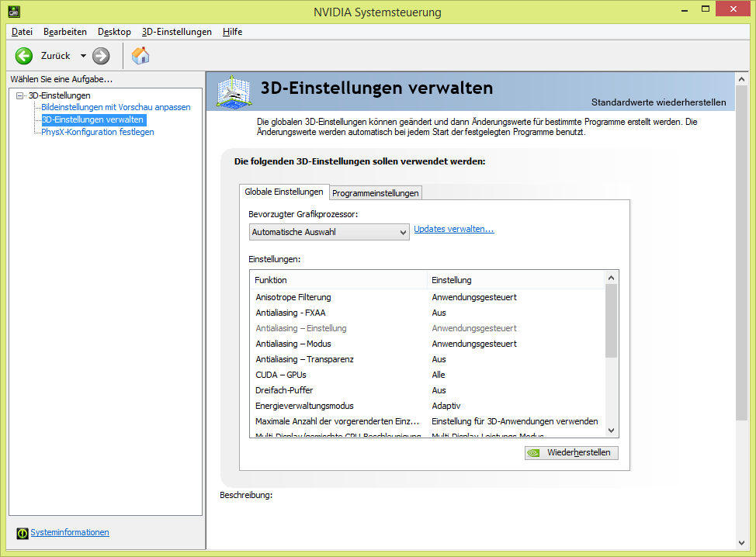The height and width of the screenshot is (557, 756).
Task: Select Bildeinstellungen mit Vorschau anpassen
Action: click(x=116, y=107)
